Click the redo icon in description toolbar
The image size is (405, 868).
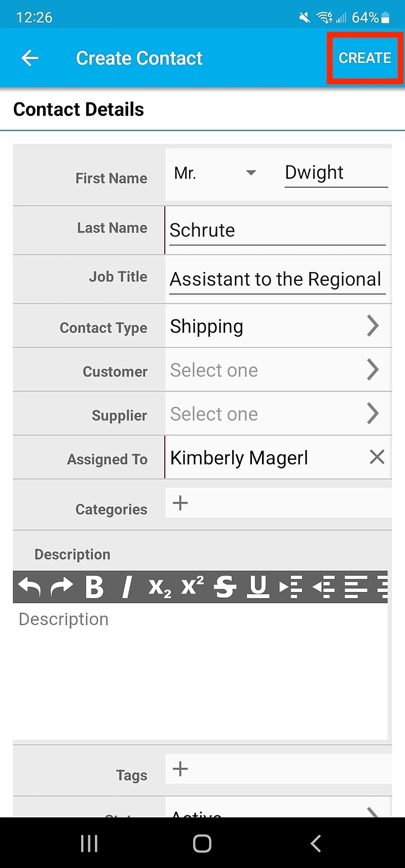pyautogui.click(x=62, y=587)
